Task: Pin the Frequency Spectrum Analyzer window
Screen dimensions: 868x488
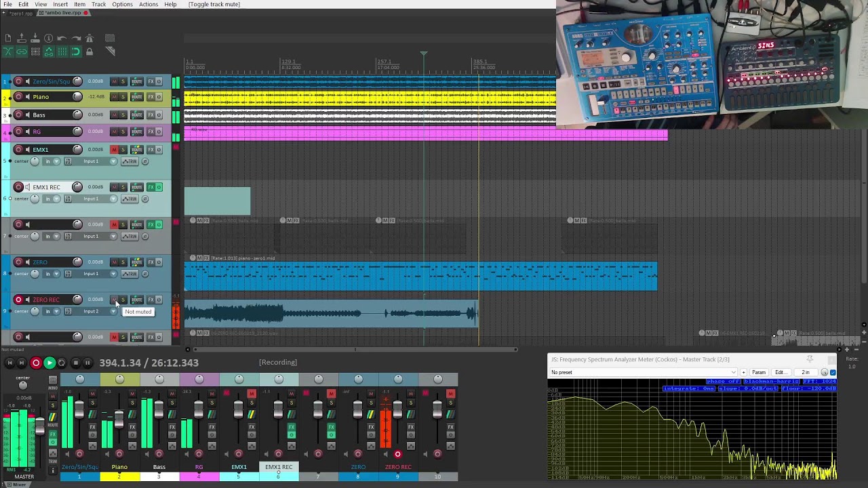Action: click(810, 359)
